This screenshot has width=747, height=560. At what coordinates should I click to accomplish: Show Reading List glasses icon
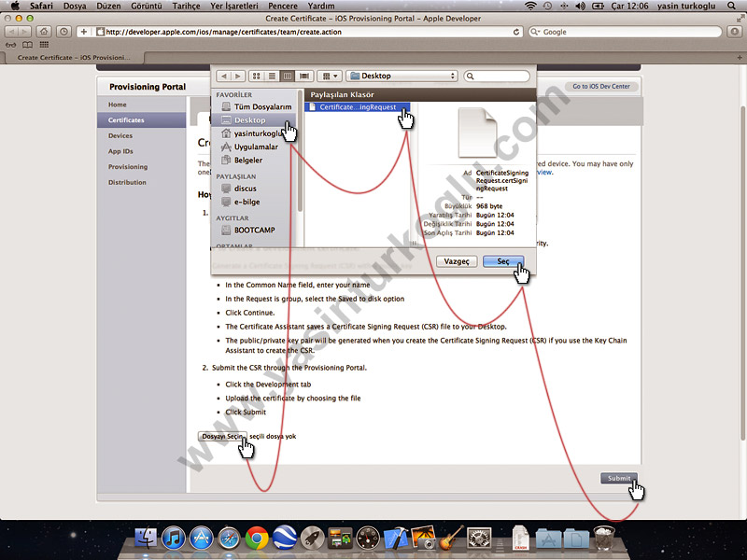tap(10, 45)
